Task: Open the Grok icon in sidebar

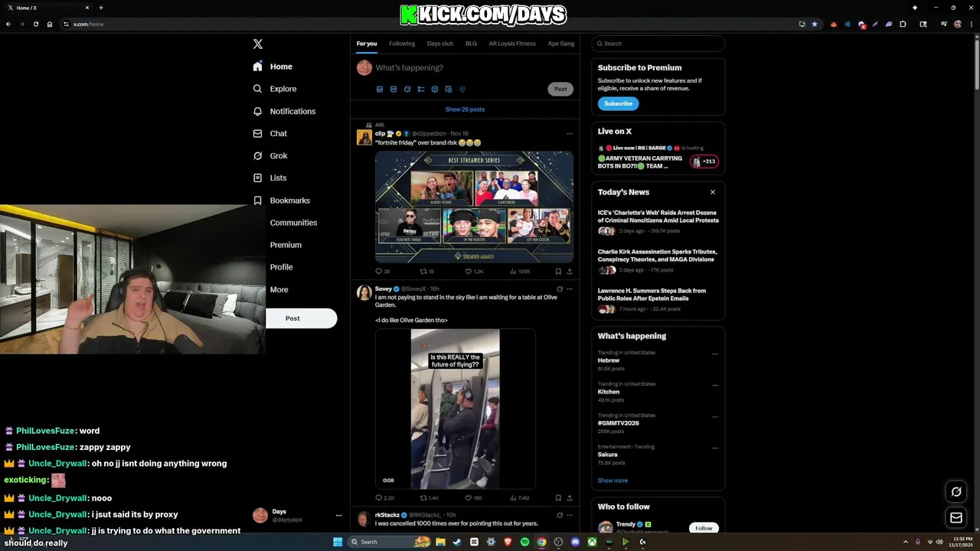Action: [258, 155]
